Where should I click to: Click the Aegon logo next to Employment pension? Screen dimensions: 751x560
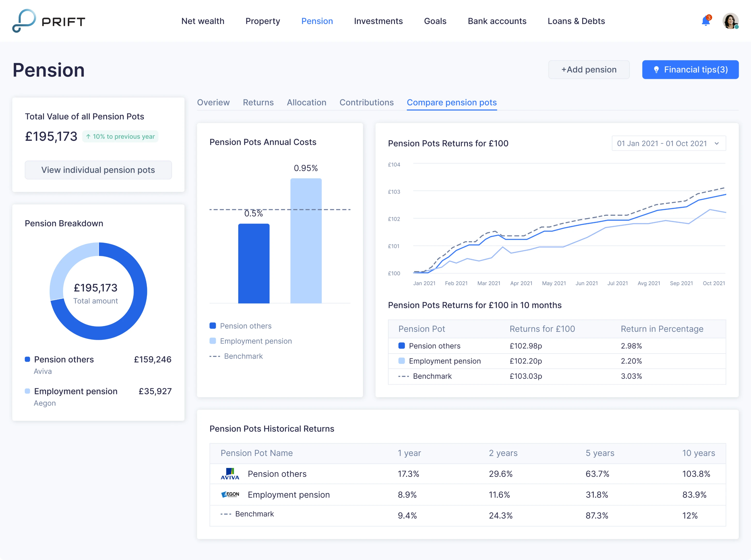(x=230, y=495)
